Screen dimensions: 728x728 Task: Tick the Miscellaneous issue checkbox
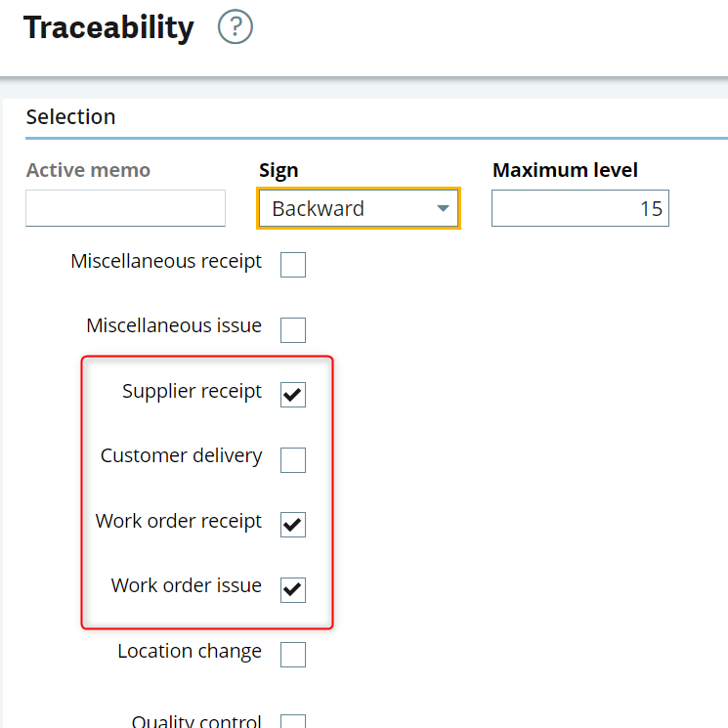coord(293,329)
